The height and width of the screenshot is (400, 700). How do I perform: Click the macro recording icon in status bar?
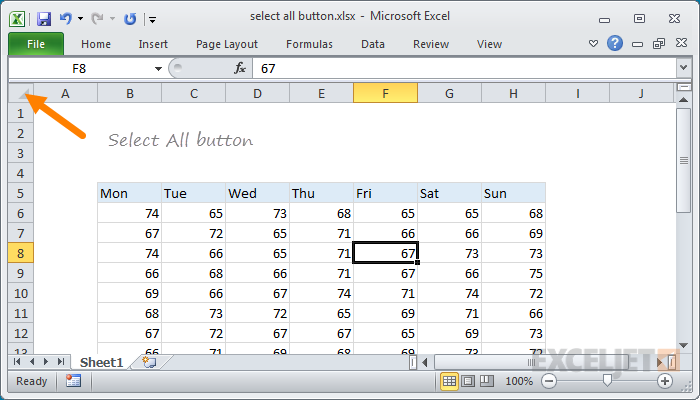click(73, 381)
